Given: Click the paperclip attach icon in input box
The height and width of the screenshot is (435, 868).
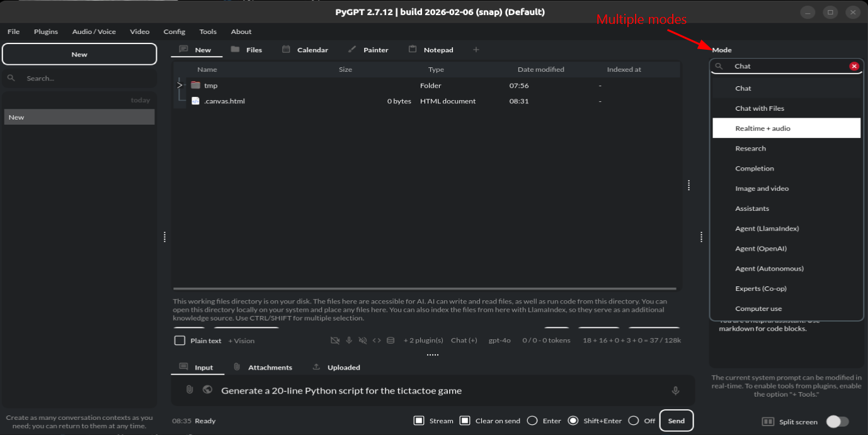Looking at the screenshot, I should click(190, 390).
